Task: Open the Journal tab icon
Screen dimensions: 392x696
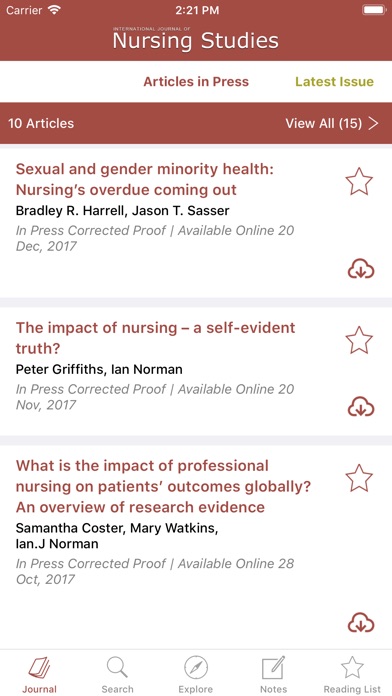Action: [x=40, y=668]
